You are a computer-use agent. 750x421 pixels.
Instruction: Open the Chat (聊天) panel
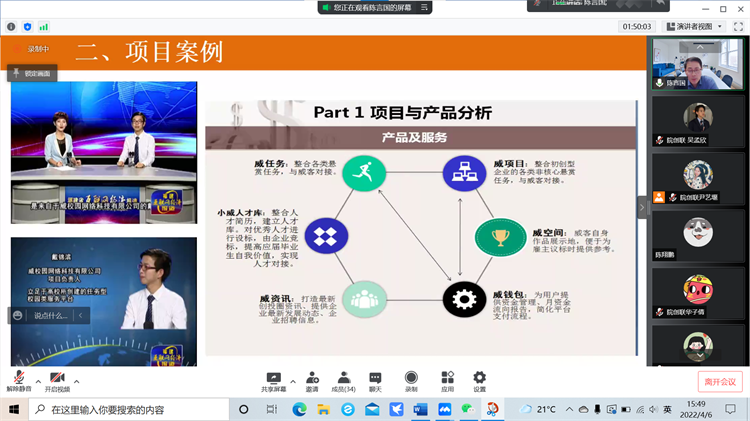coord(375,380)
